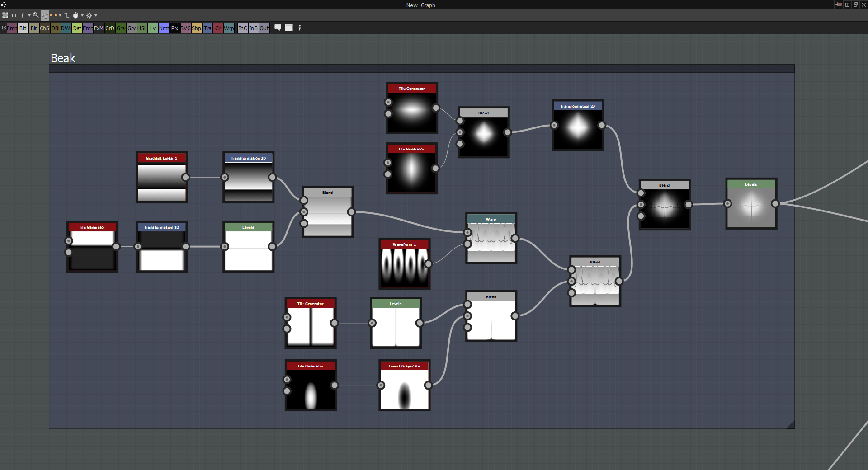Image resolution: width=868 pixels, height=470 pixels.
Task: Add an HSL node with HSL
Action: pyautogui.click(x=142, y=28)
